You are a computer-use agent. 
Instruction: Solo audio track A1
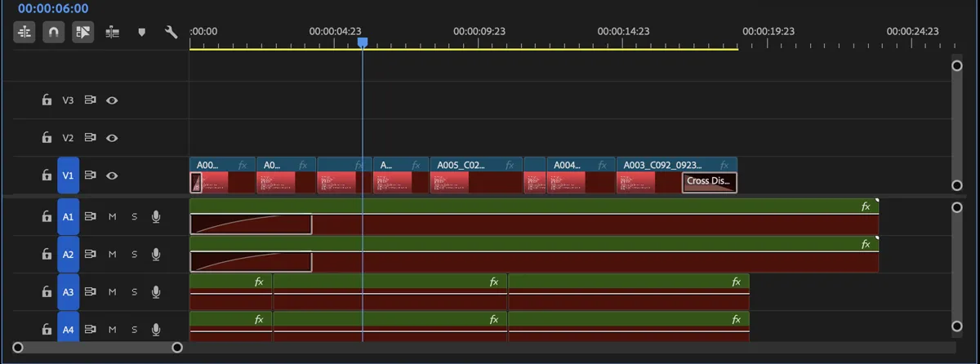point(135,217)
